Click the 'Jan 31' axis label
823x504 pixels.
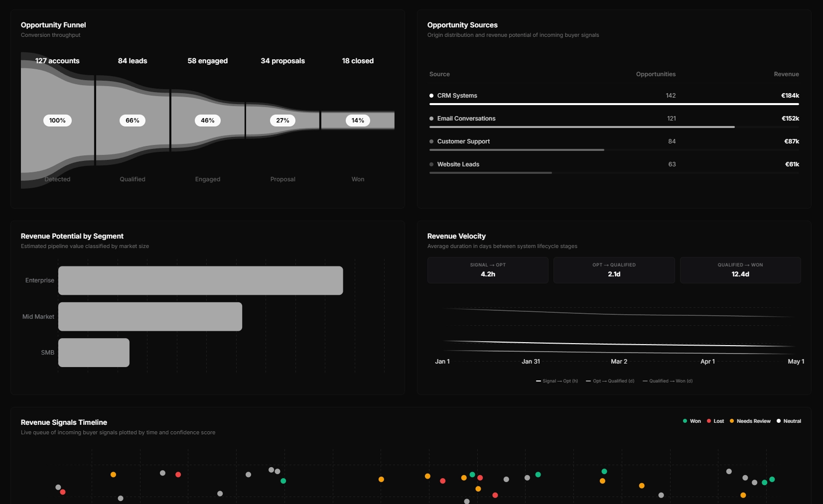[x=531, y=362]
